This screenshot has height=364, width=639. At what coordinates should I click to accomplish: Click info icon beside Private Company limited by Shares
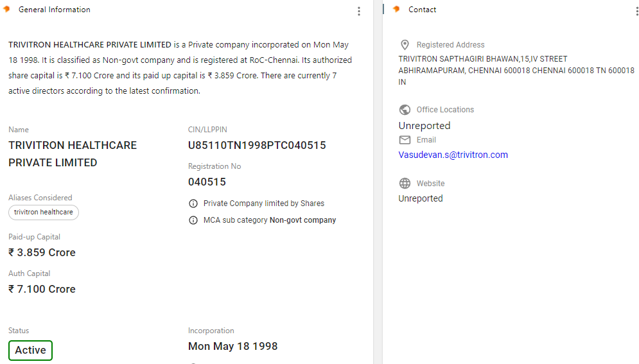tap(193, 204)
